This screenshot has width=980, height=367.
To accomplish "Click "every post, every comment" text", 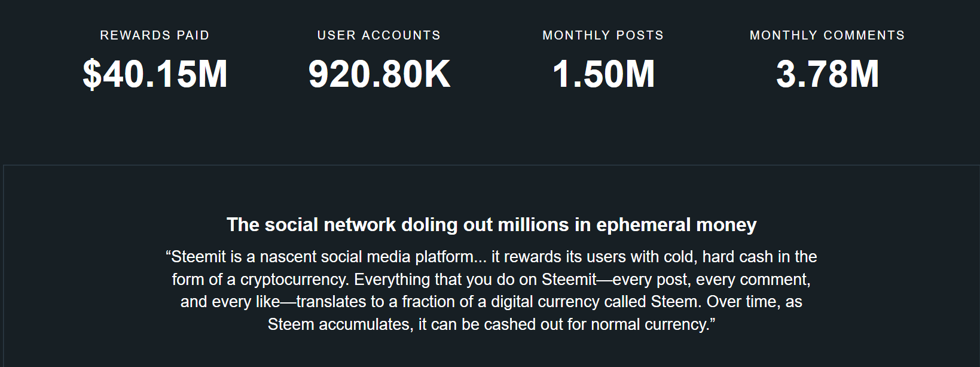I will point(704,280).
